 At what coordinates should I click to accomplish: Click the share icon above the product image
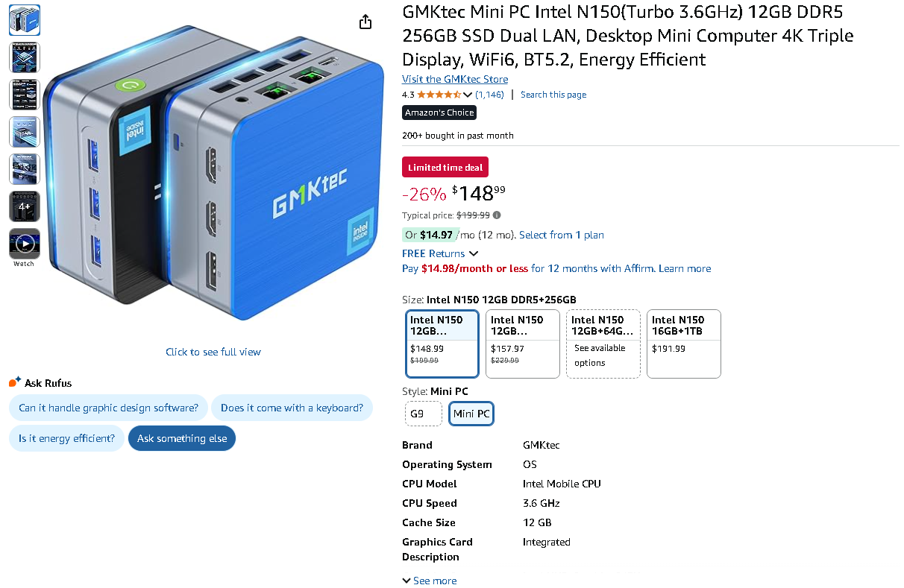[x=365, y=22]
